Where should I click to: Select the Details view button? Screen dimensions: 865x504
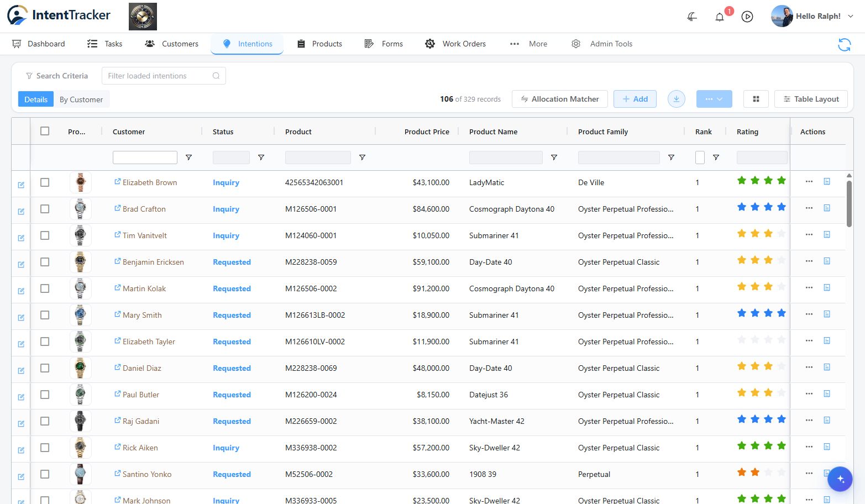click(x=36, y=99)
